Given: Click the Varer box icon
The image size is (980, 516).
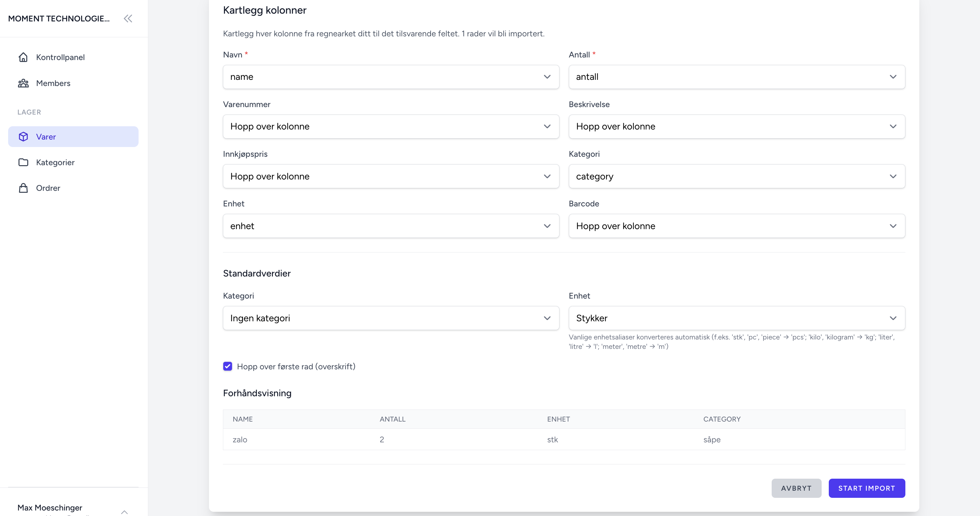Looking at the screenshot, I should [x=23, y=137].
